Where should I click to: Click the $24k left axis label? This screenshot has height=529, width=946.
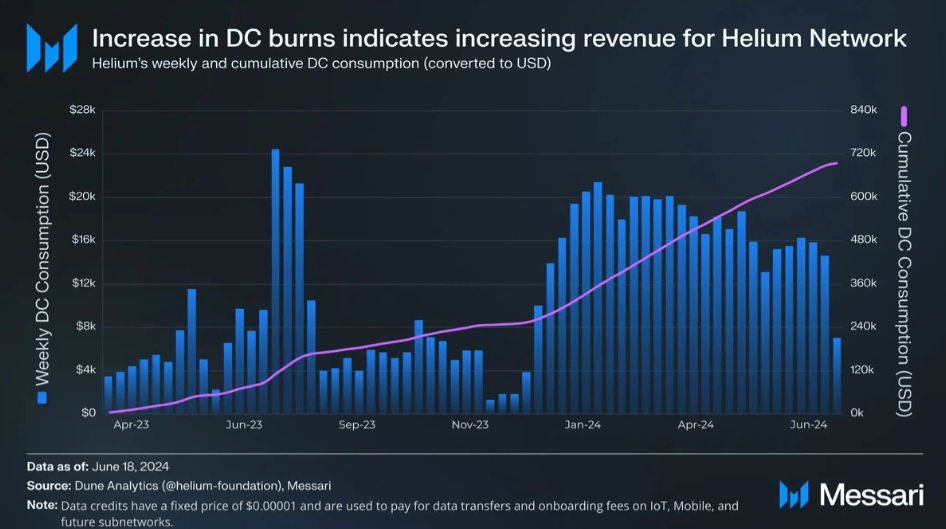(x=83, y=153)
